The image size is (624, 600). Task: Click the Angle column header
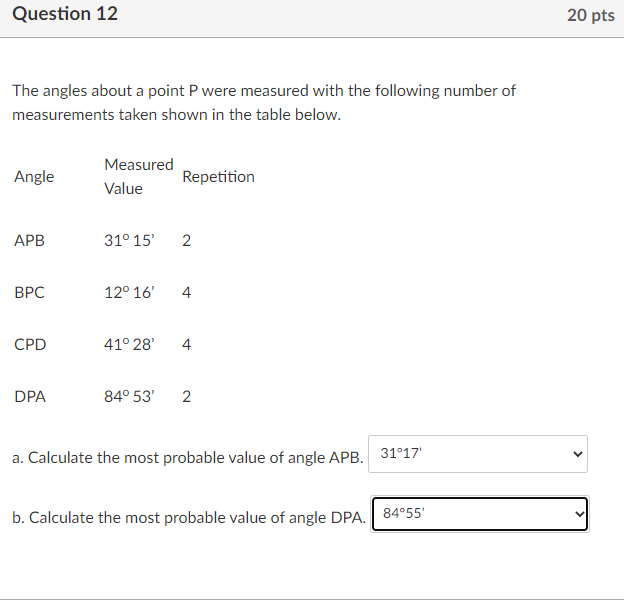click(34, 177)
